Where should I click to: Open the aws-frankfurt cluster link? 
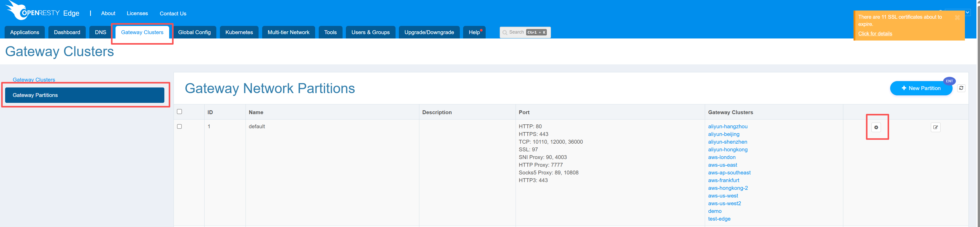point(723,180)
